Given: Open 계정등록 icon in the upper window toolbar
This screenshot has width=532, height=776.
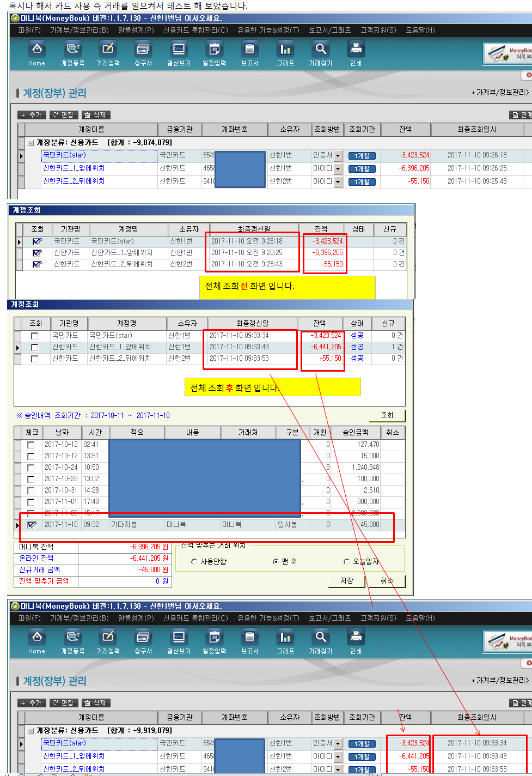Looking at the screenshot, I should [x=72, y=50].
